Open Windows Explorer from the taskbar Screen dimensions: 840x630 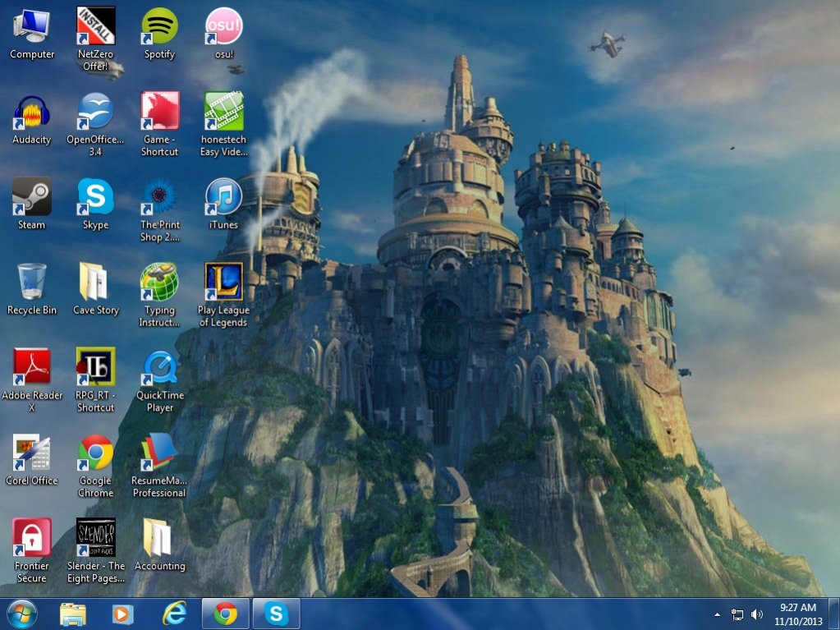click(73, 614)
